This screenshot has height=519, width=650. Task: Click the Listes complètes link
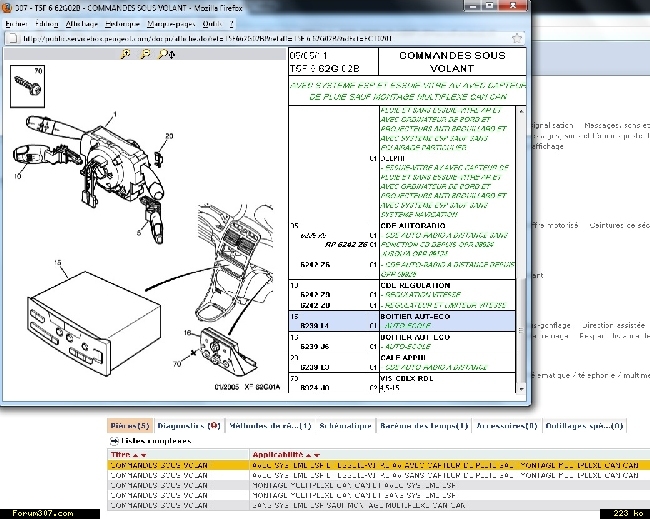tap(156, 441)
